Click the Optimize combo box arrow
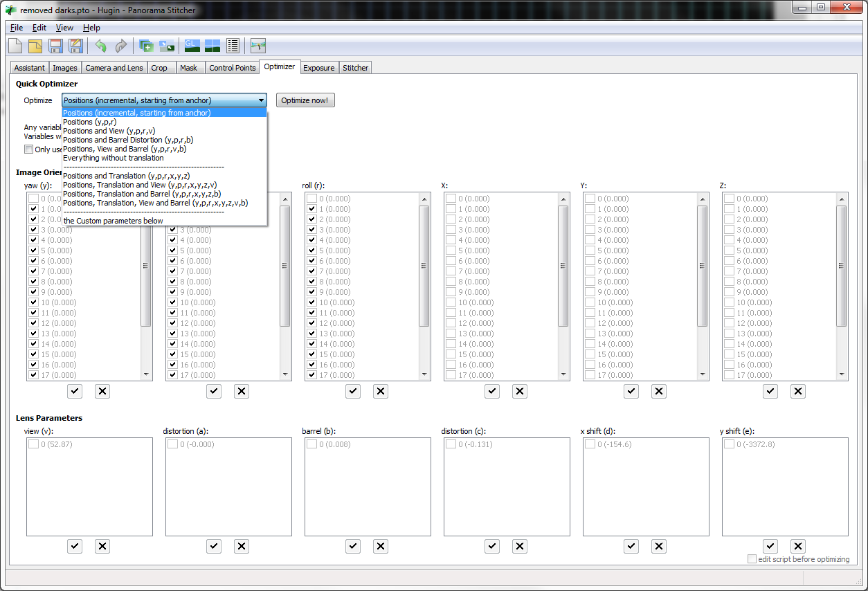 tap(261, 100)
